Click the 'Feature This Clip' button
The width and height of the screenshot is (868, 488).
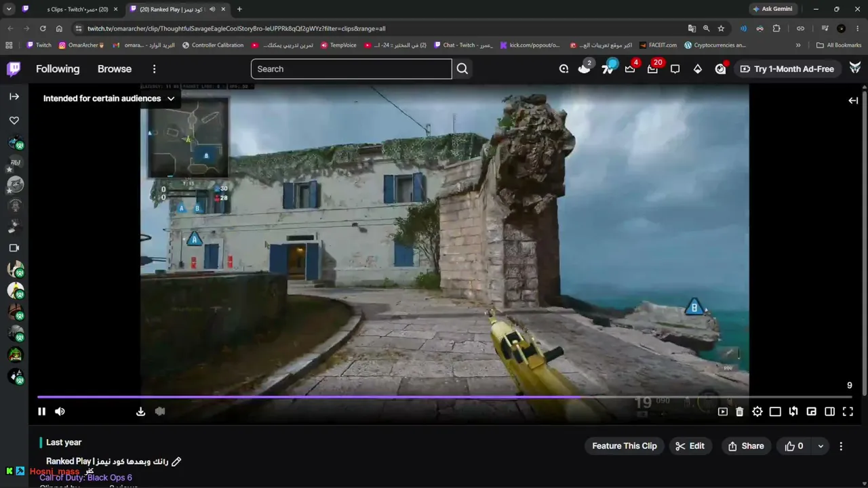(625, 446)
